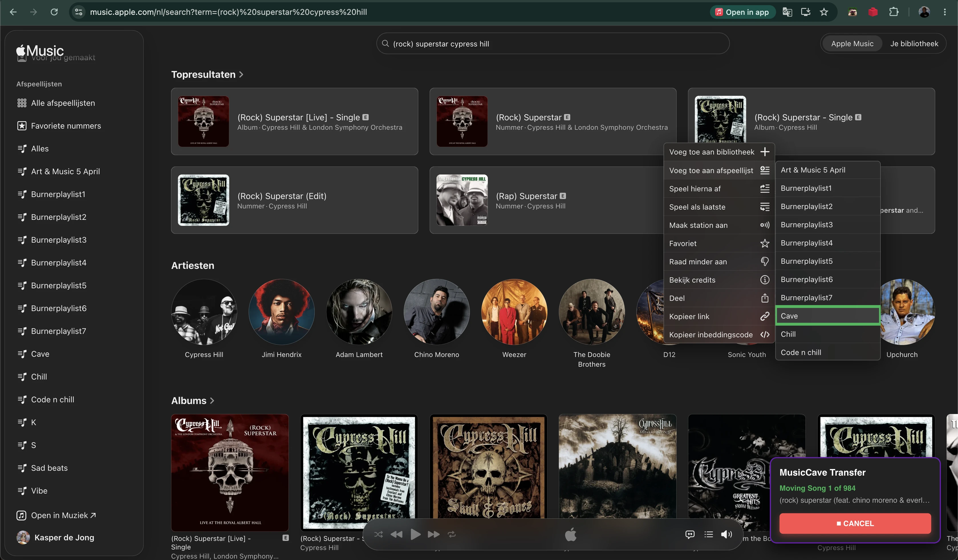Open Skull & Bones album cover
The height and width of the screenshot is (560, 958).
click(x=488, y=467)
